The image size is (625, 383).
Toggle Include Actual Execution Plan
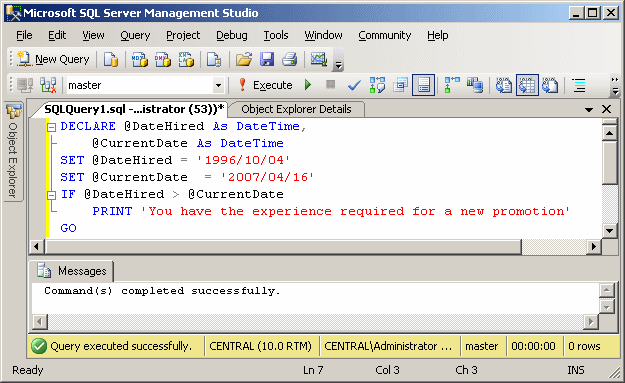(x=452, y=85)
